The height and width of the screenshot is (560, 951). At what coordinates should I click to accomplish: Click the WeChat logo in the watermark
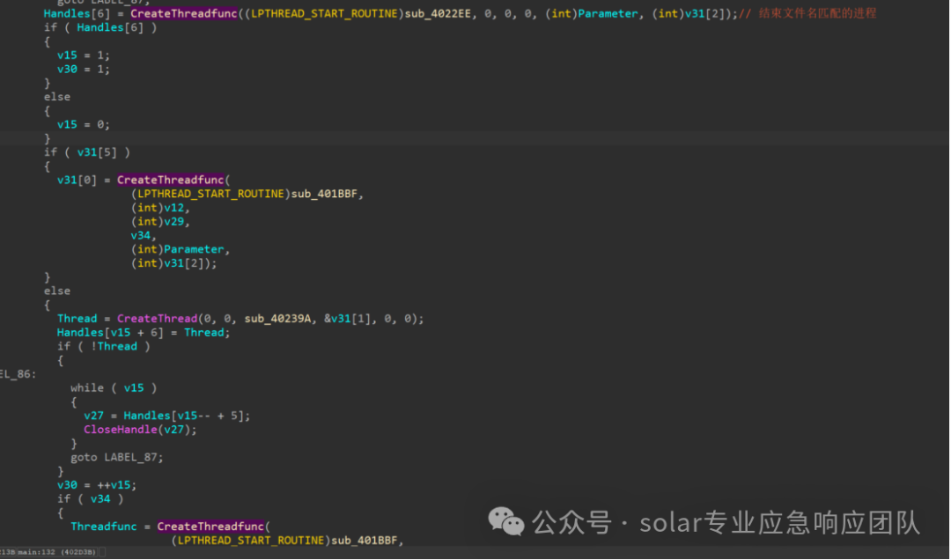[505, 522]
